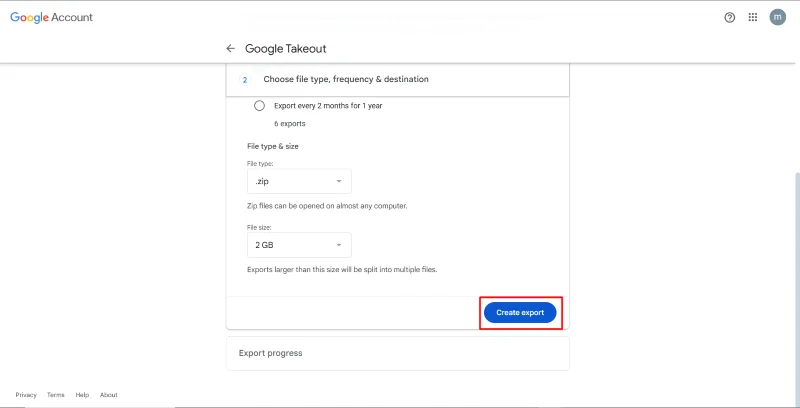The image size is (800, 408).
Task: Click the page's vertical scrollbar thumb
Action: pyautogui.click(x=797, y=288)
